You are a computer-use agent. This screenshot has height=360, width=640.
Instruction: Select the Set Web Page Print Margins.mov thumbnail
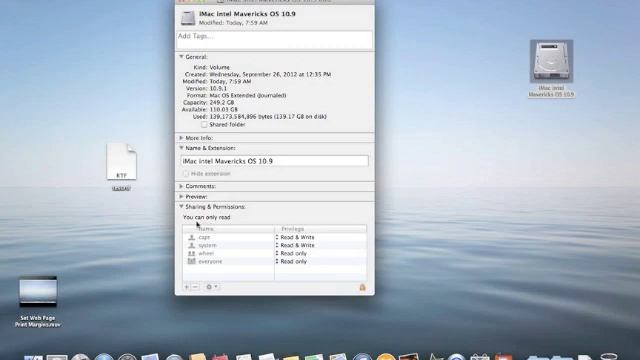tap(38, 292)
